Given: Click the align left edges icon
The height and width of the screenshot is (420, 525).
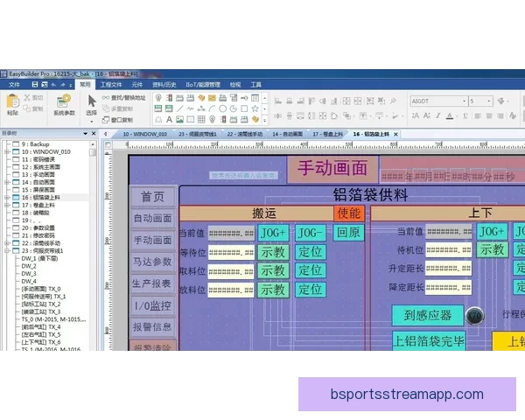Looking at the screenshot, I should (278, 101).
